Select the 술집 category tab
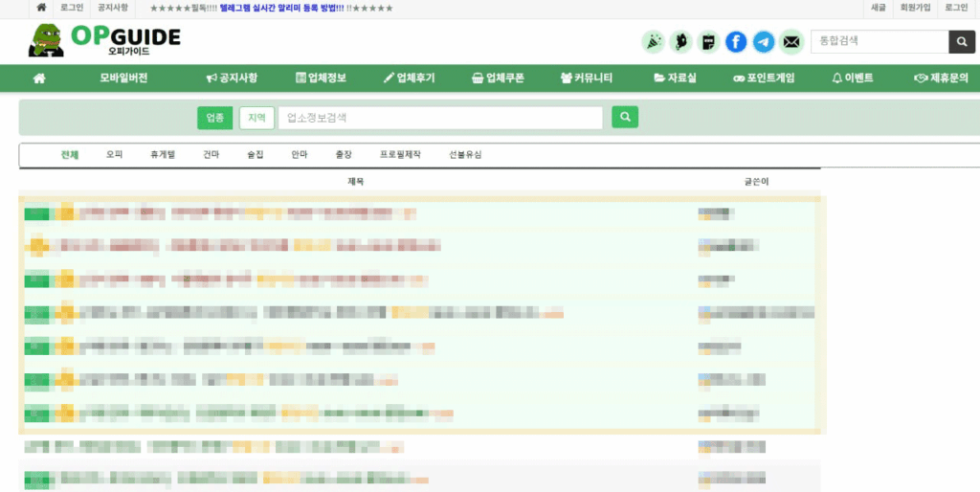The image size is (980, 492). click(x=256, y=154)
